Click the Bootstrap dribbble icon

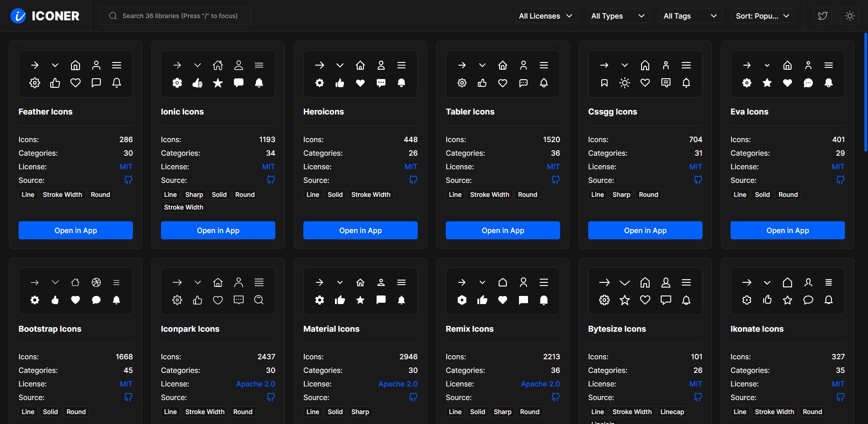96,282
